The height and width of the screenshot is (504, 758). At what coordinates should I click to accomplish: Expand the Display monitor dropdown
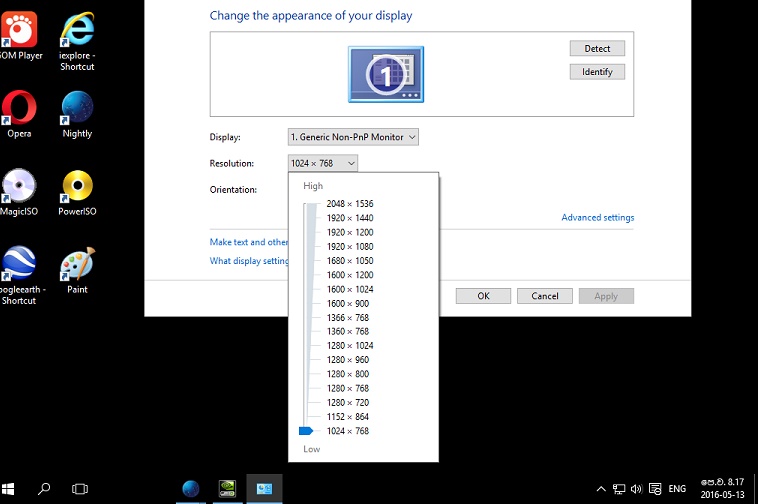point(353,137)
